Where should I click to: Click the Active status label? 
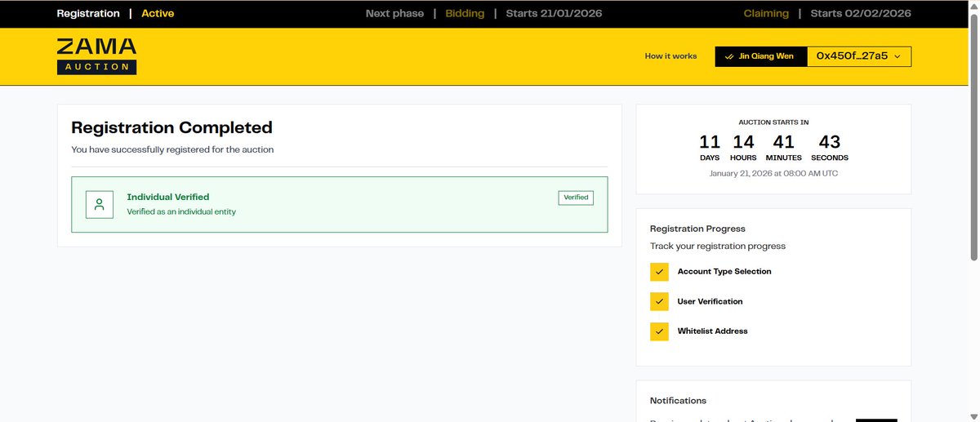point(158,14)
